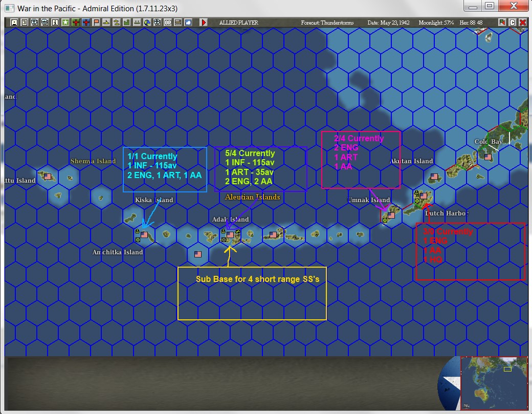Click the airfield icon at Adak Island
Image resolution: width=532 pixels, height=414 pixels.
(x=237, y=231)
